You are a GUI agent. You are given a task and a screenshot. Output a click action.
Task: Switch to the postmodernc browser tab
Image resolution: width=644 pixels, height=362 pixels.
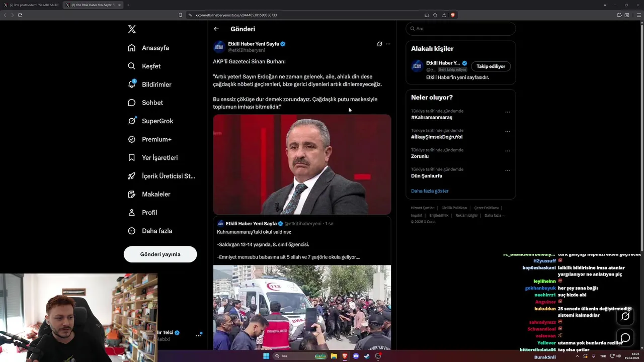(31, 5)
